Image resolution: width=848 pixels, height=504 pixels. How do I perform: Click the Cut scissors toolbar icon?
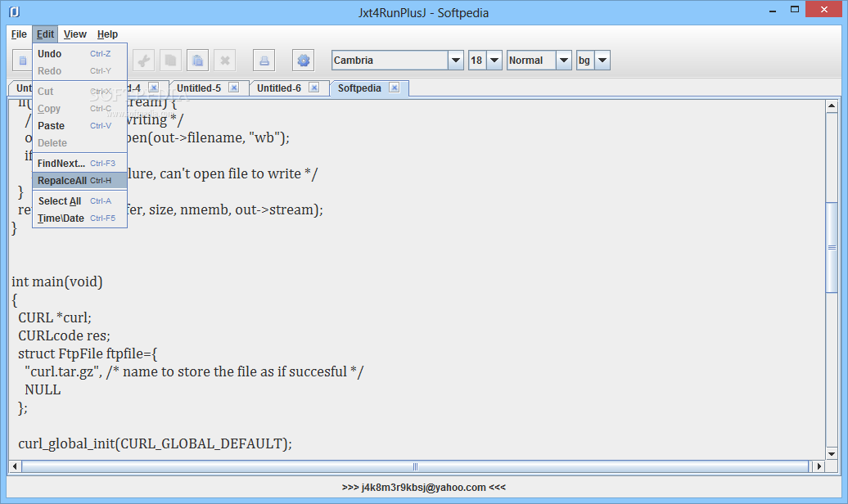[x=143, y=60]
